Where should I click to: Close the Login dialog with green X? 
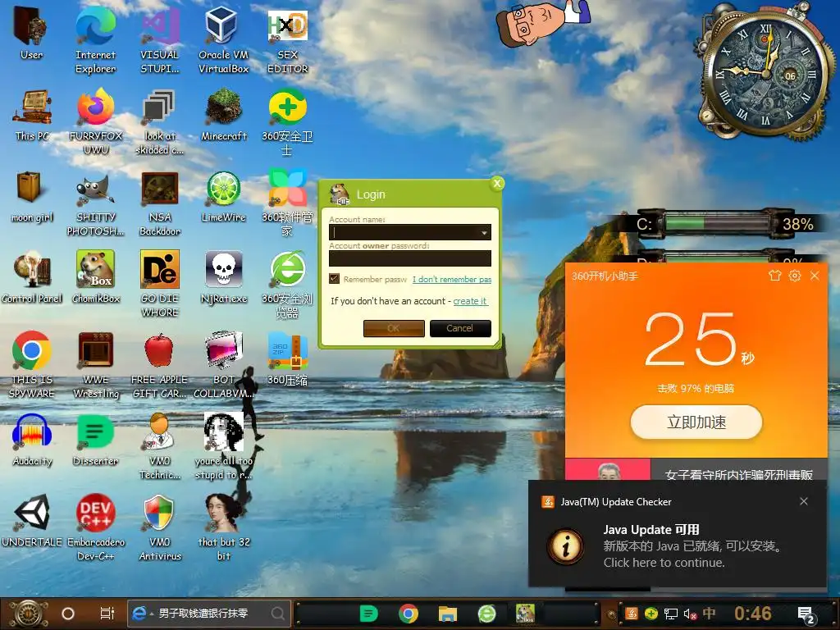497,184
